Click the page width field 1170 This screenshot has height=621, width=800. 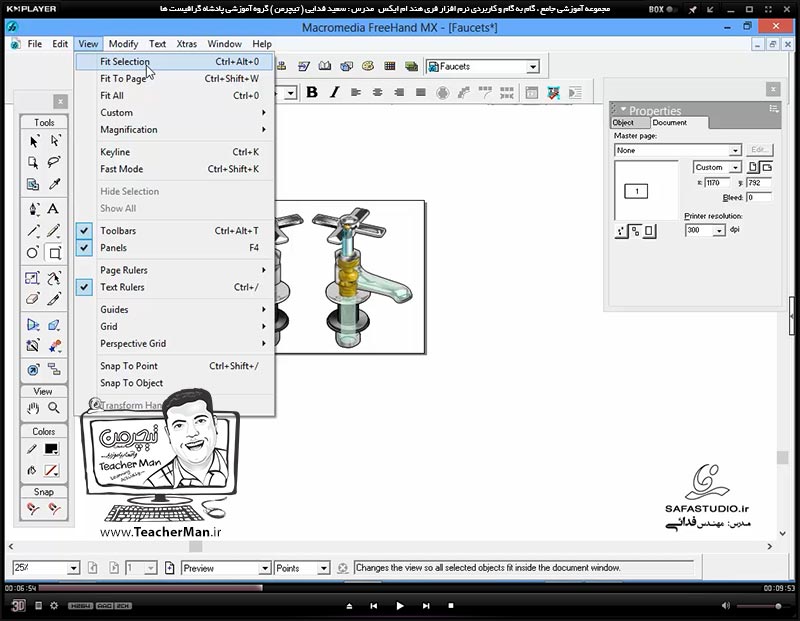(717, 183)
